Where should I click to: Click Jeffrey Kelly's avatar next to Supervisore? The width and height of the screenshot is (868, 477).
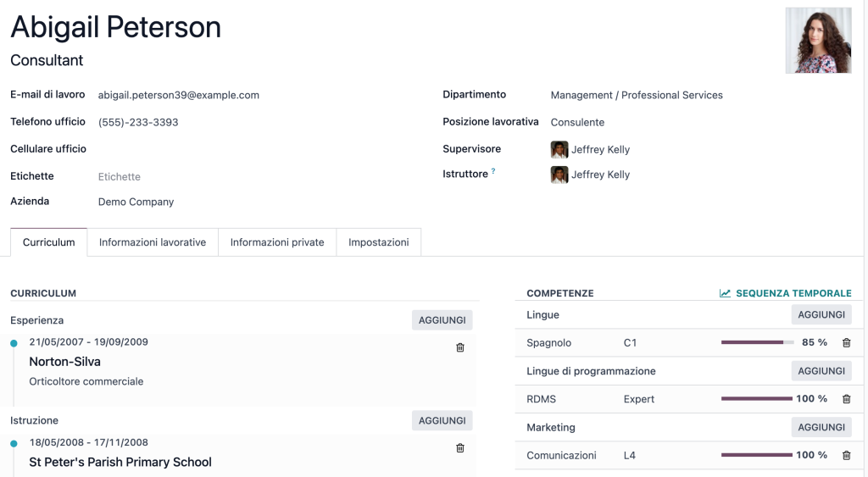[x=559, y=150]
